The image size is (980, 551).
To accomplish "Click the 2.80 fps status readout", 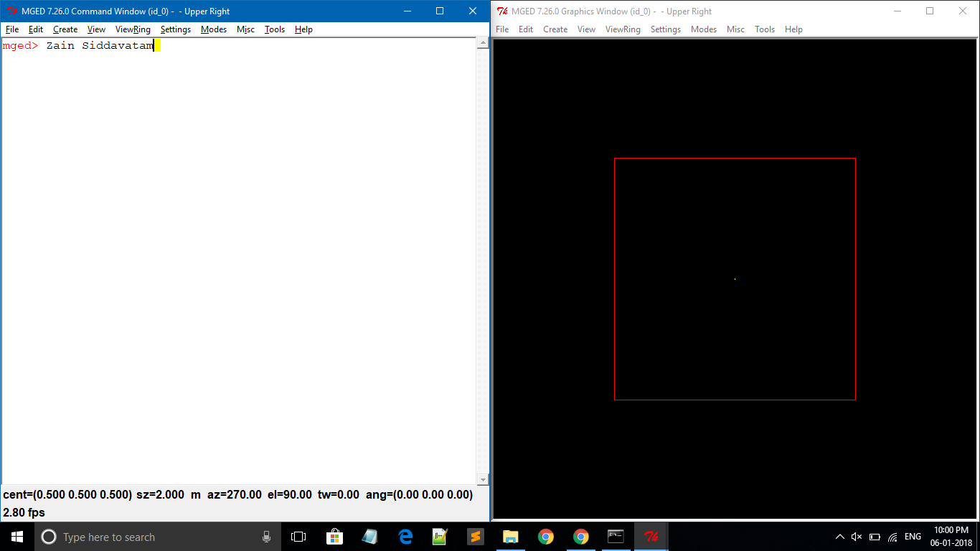I will click(x=24, y=512).
